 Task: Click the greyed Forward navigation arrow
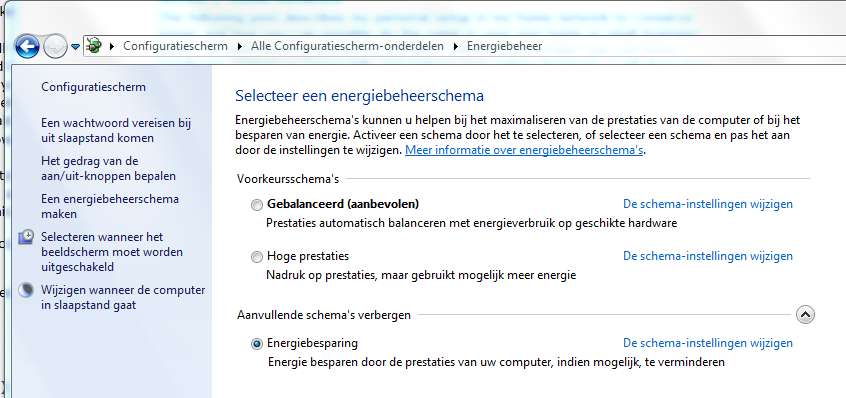[x=55, y=46]
